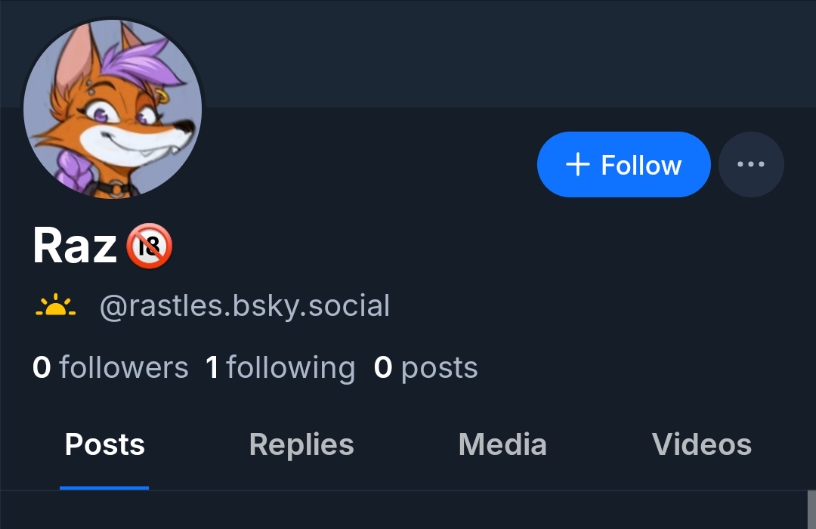The width and height of the screenshot is (816, 529).
Task: Click the 0 posts count
Action: [425, 368]
